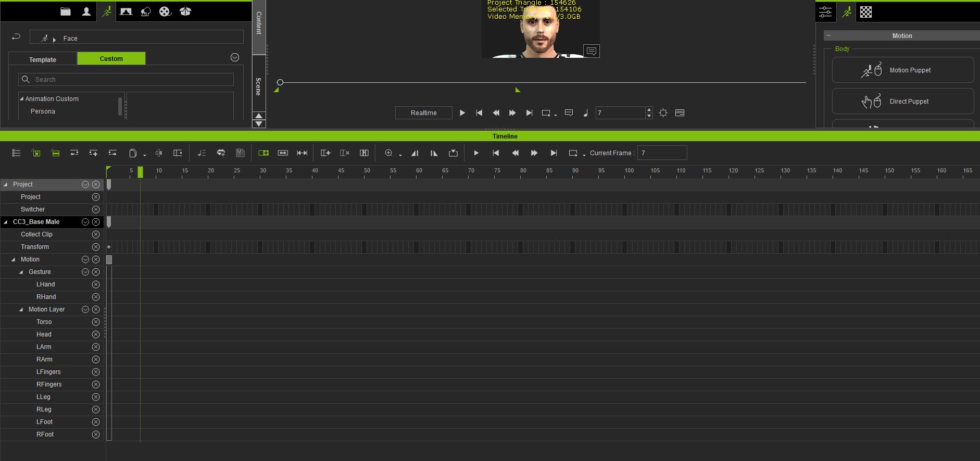
Task: Click the scrubber handle on viewport playbar
Action: [280, 82]
